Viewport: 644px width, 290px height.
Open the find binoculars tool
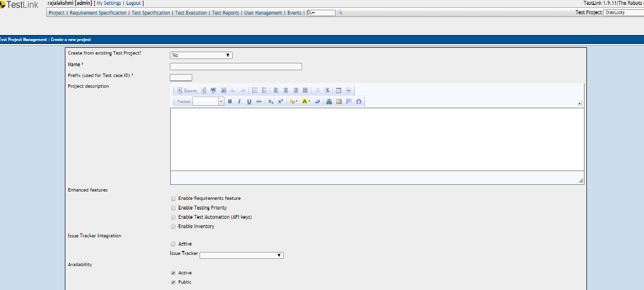(223, 90)
